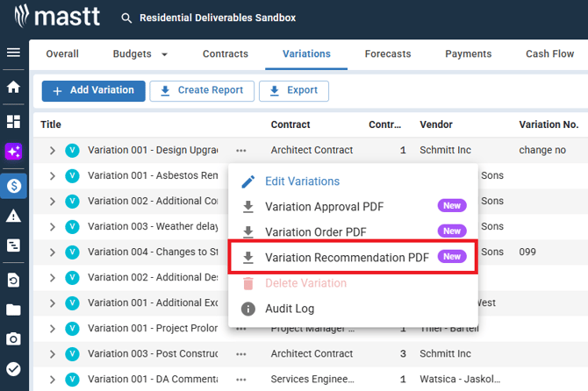This screenshot has width=588, height=391.
Task: Go to the Home icon in the sidebar
Action: (x=13, y=88)
